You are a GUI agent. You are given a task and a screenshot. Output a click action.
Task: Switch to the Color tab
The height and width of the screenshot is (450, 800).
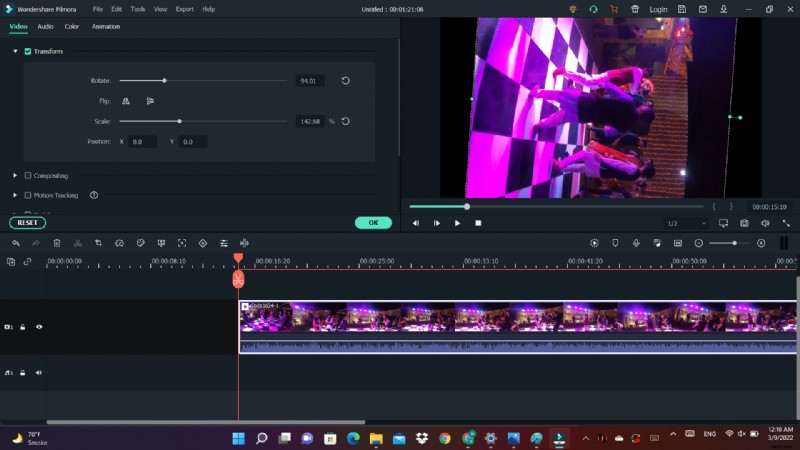72,26
